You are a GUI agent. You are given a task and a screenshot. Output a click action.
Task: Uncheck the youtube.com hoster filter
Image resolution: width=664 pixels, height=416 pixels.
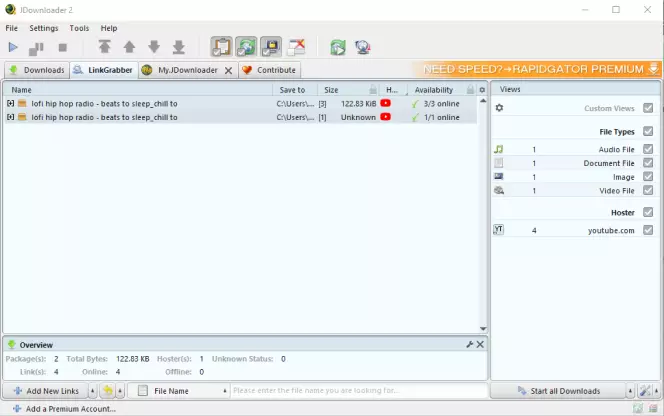[x=648, y=230]
